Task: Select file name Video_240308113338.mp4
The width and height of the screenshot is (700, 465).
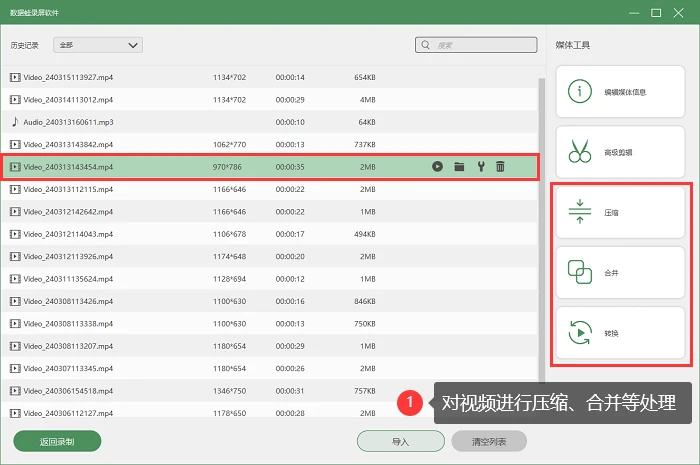Action: [x=68, y=324]
